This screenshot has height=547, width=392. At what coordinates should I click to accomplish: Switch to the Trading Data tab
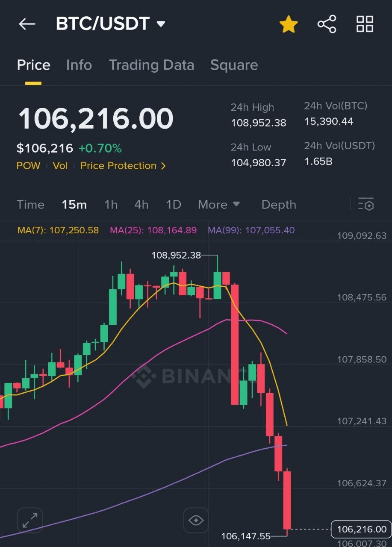151,65
